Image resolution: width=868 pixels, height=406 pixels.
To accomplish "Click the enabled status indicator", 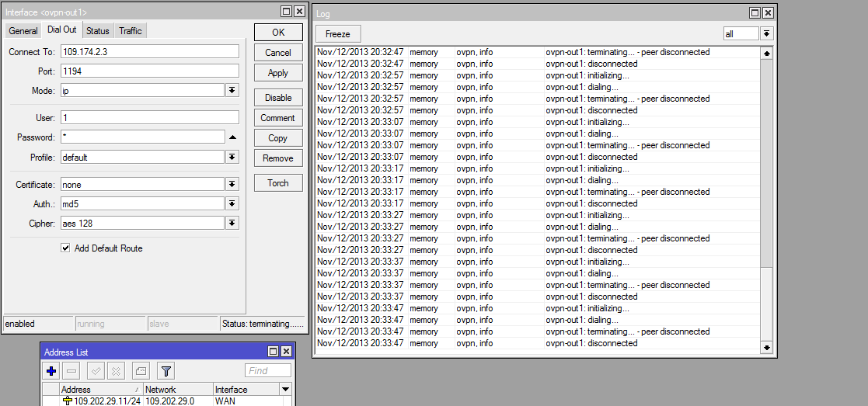I will (x=38, y=324).
